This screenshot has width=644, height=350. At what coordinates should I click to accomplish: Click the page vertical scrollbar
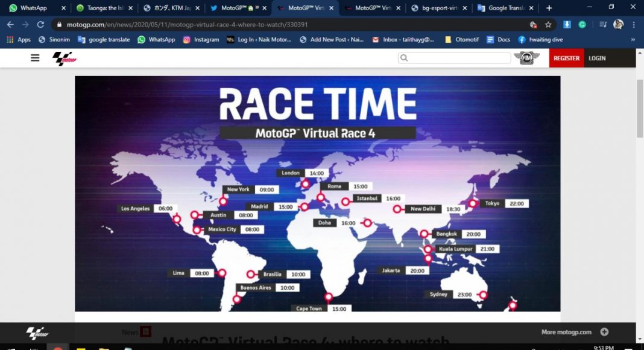click(640, 109)
